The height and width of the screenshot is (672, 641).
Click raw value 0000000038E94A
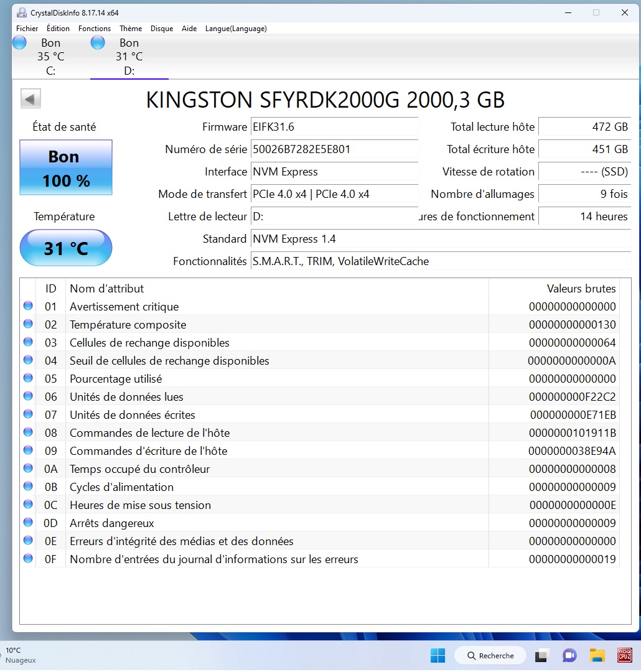[x=572, y=450]
